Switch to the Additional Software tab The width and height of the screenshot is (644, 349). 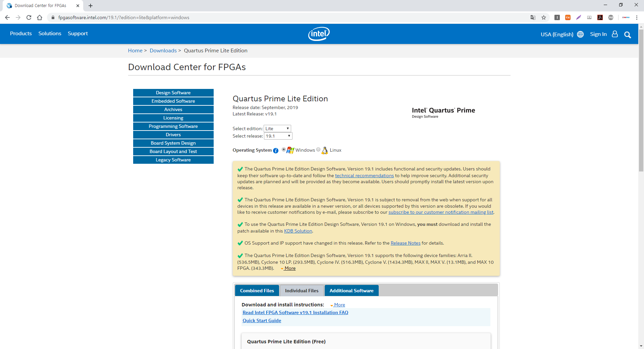(x=352, y=291)
